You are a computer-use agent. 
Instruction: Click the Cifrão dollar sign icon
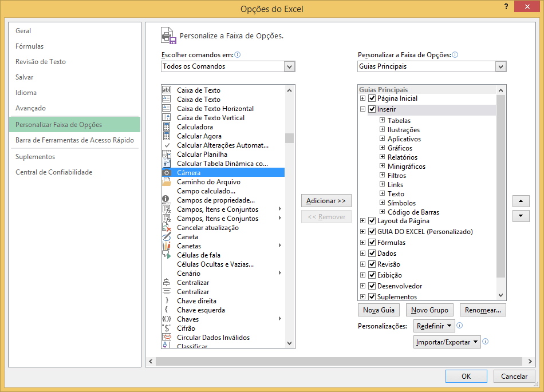167,328
